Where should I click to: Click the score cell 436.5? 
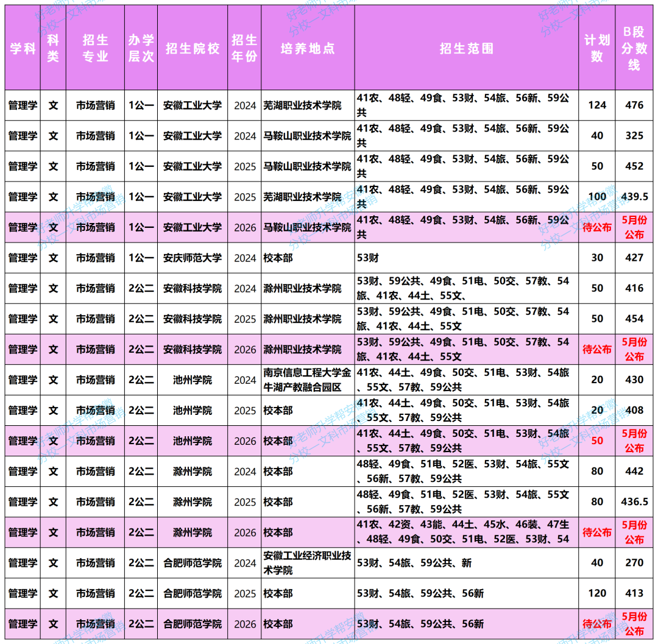[x=634, y=502]
